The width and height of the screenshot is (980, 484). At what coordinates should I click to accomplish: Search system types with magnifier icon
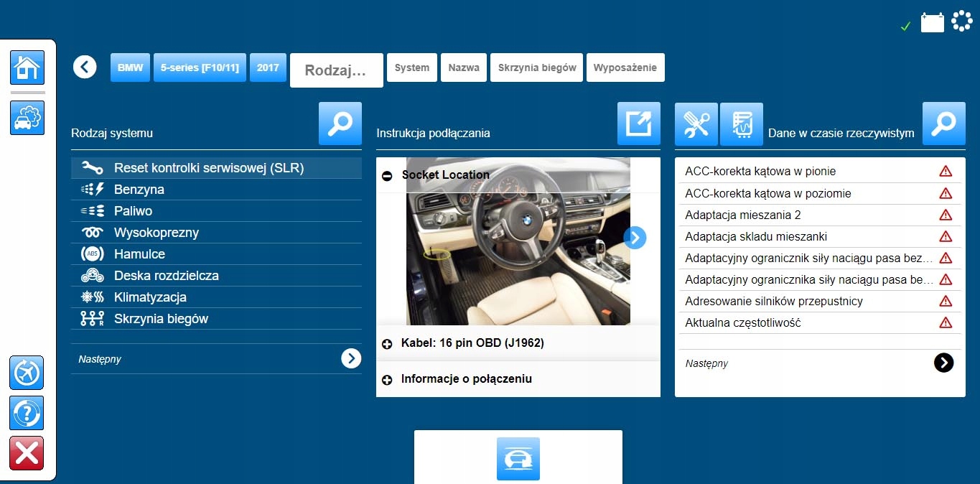point(340,124)
